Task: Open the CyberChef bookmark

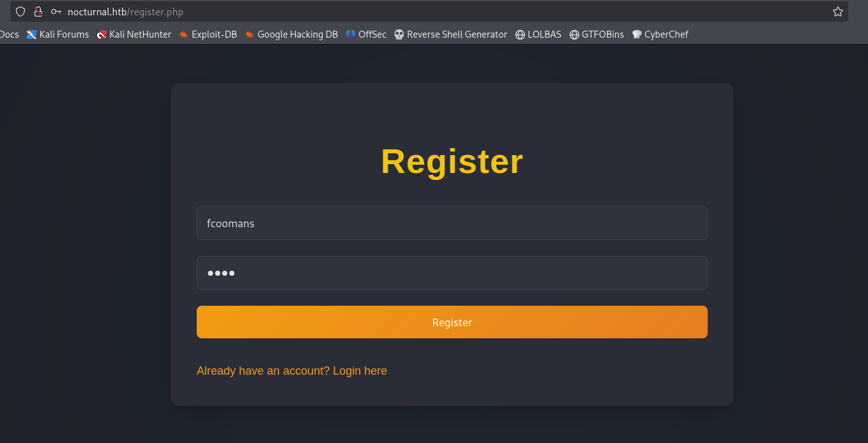Action: pyautogui.click(x=660, y=34)
